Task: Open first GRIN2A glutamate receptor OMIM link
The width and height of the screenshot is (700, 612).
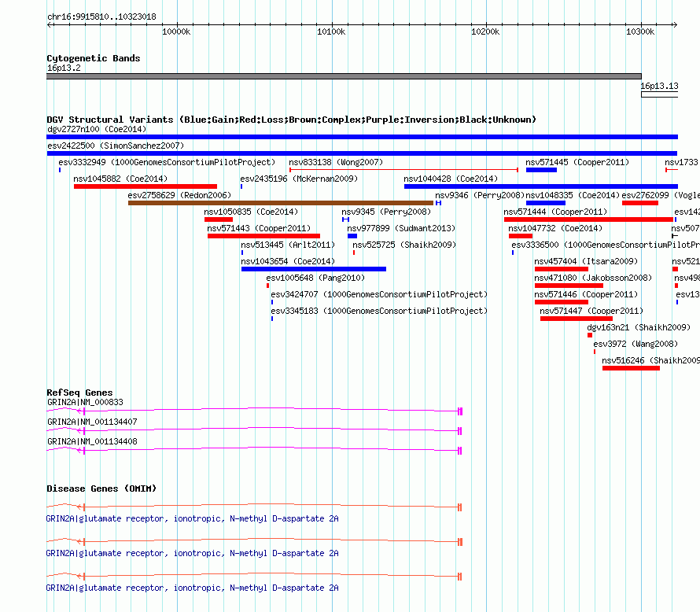Action: [x=193, y=518]
